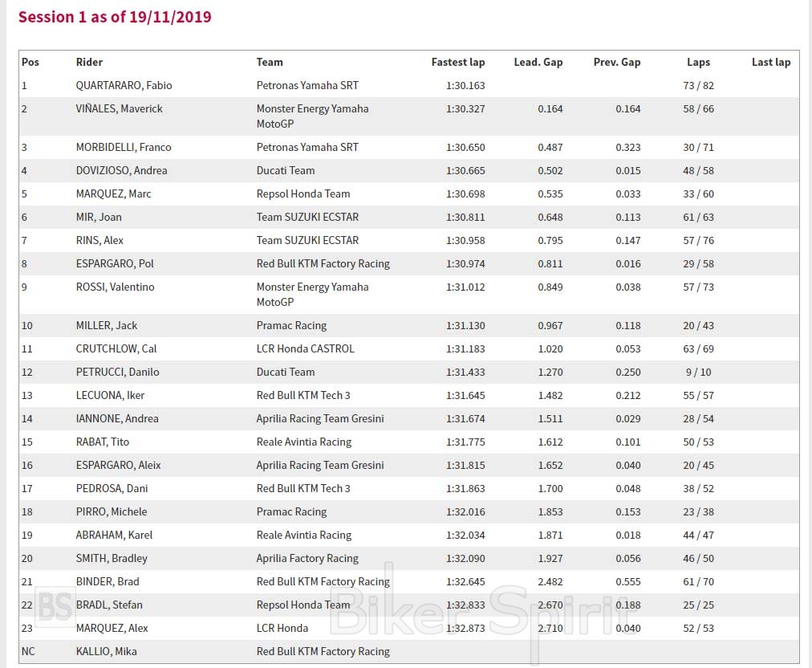This screenshot has height=668, width=812.
Task: Select rider VIÑALES, Maverick
Action: pyautogui.click(x=119, y=109)
